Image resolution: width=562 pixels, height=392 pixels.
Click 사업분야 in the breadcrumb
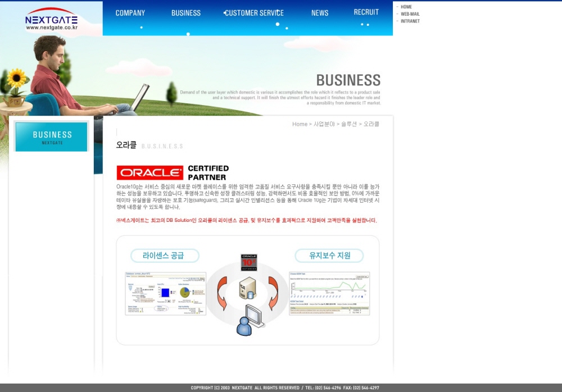point(324,124)
